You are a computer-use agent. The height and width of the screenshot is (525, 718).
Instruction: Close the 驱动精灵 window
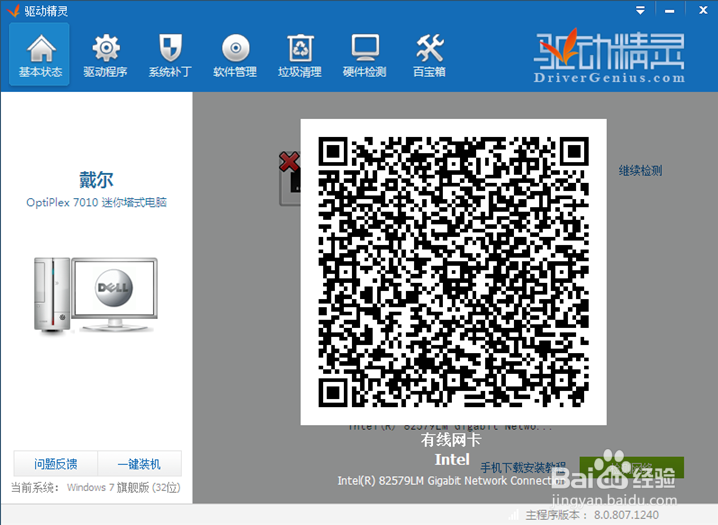pyautogui.click(x=703, y=10)
